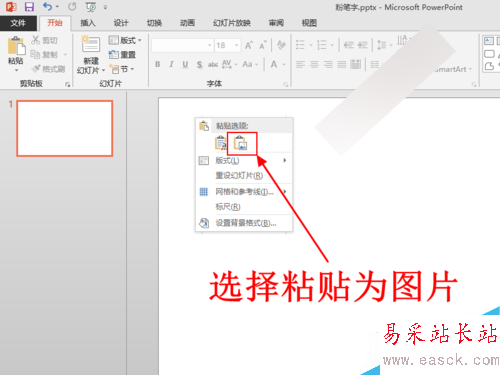Viewport: 500px width, 375px height.
Task: Click the bullet list icon
Action: (300, 45)
